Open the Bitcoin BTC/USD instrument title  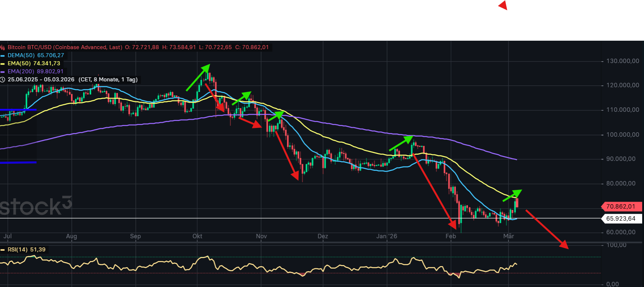tap(65, 47)
